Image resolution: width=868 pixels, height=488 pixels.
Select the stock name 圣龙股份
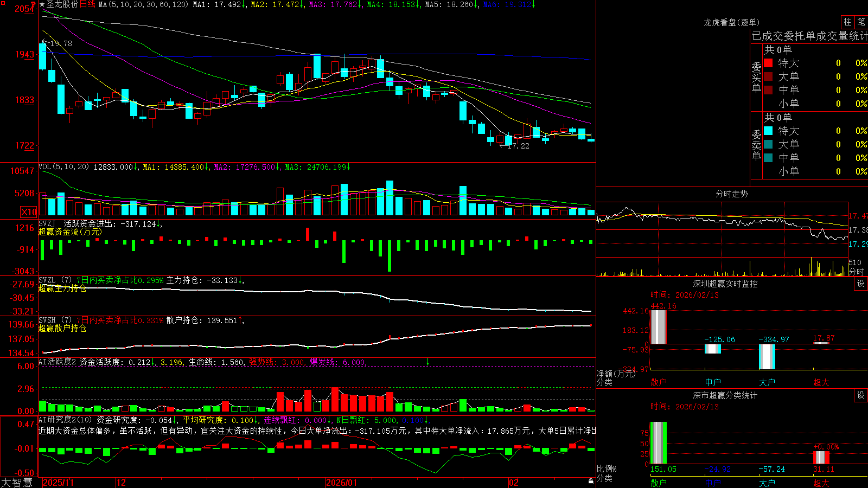click(62, 4)
